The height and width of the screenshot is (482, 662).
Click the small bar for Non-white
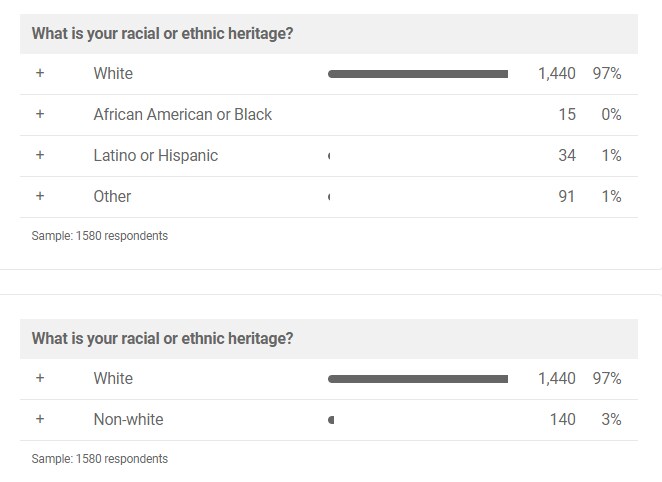[331, 420]
